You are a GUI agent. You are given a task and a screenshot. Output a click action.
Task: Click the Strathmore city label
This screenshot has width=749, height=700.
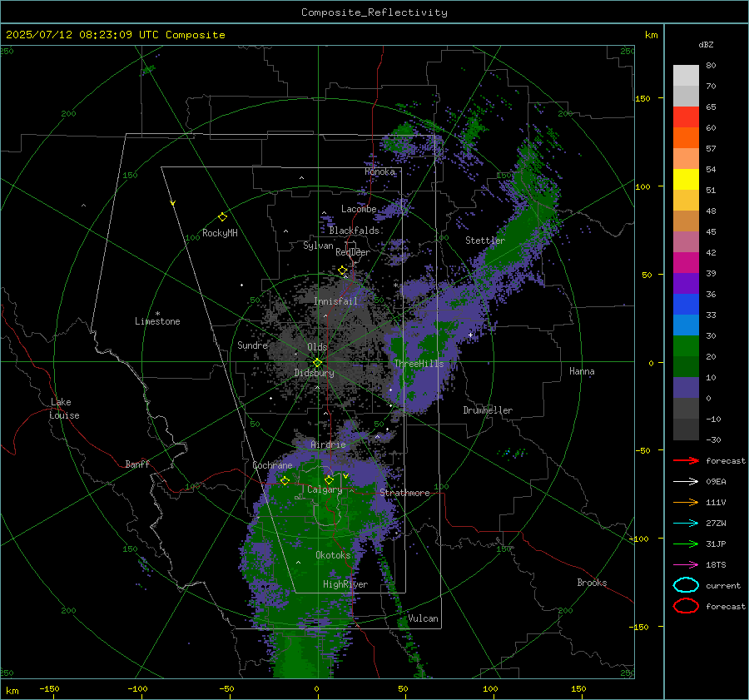point(404,493)
